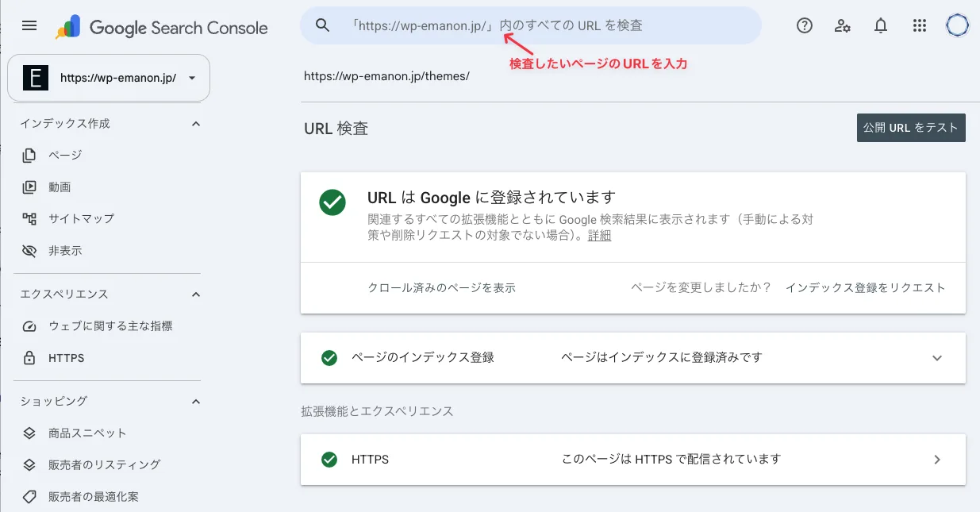Image resolution: width=980 pixels, height=512 pixels.
Task: Click the ページ pages icon
Action: pyautogui.click(x=29, y=155)
